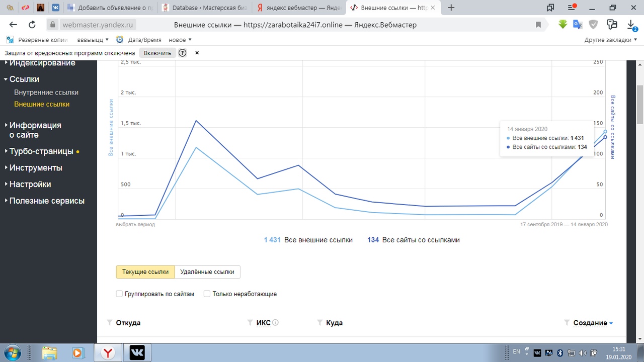Image resolution: width=644 pixels, height=362 pixels.
Task: Click the dark-blue data point on chart
Action: (605, 137)
